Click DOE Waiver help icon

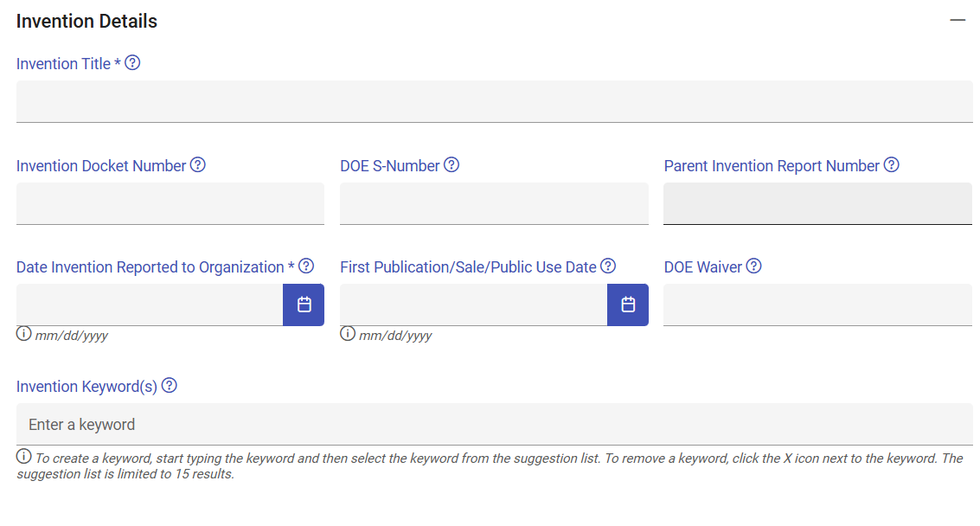753,266
